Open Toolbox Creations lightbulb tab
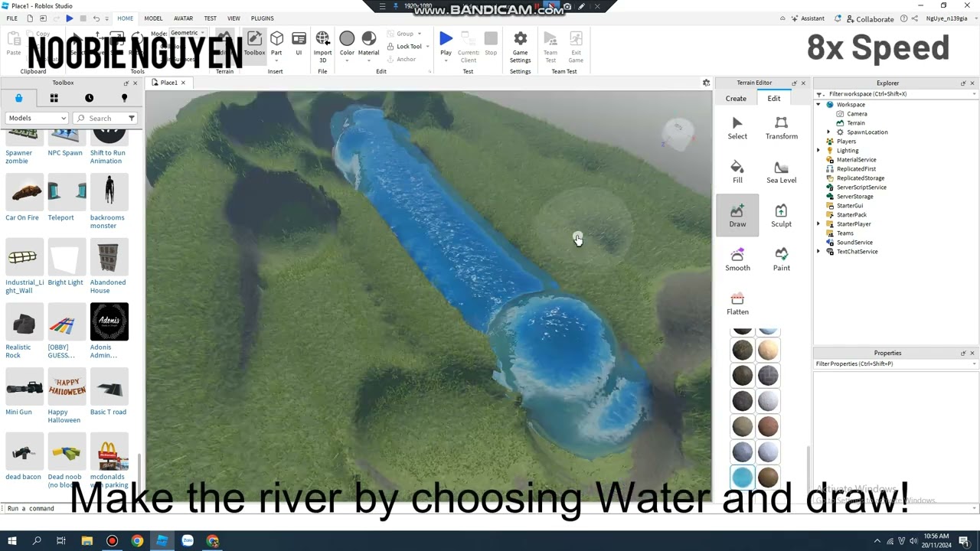This screenshot has width=980, height=551. 124,98
